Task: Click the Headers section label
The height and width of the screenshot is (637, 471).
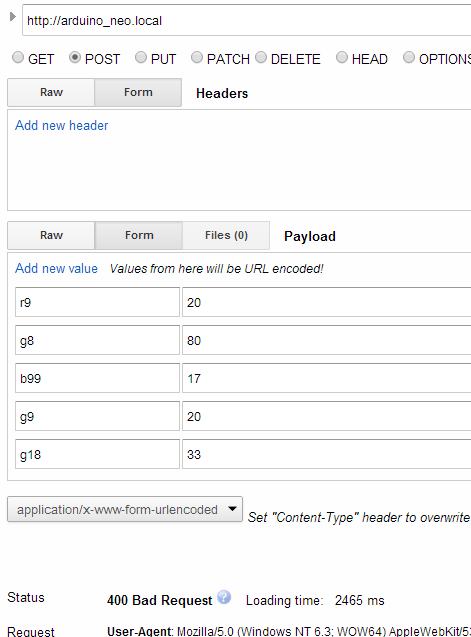Action: pos(222,93)
